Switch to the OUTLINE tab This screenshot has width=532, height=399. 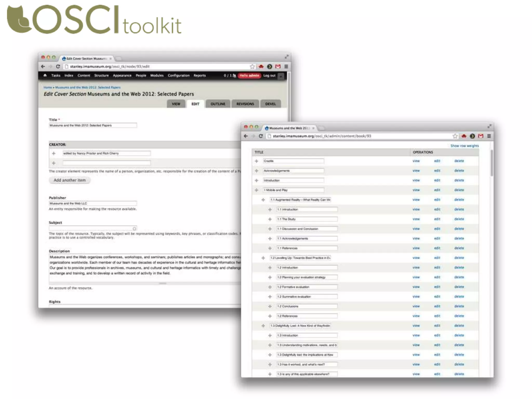218,104
